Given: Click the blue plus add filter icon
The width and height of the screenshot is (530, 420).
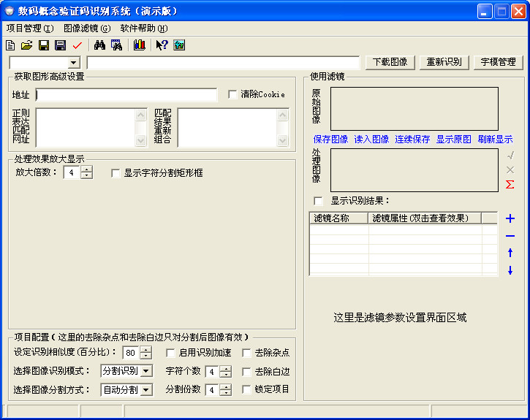Looking at the screenshot, I should (x=510, y=218).
